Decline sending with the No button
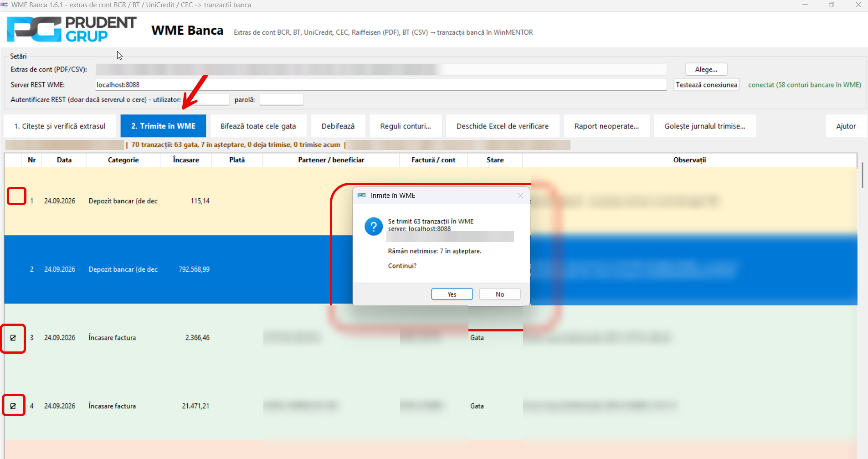The image size is (868, 459). pyautogui.click(x=500, y=294)
